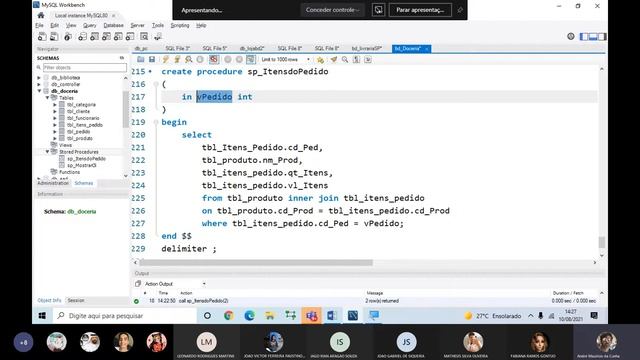Open the object inspector info icon
640x360 pixels.
68,37
